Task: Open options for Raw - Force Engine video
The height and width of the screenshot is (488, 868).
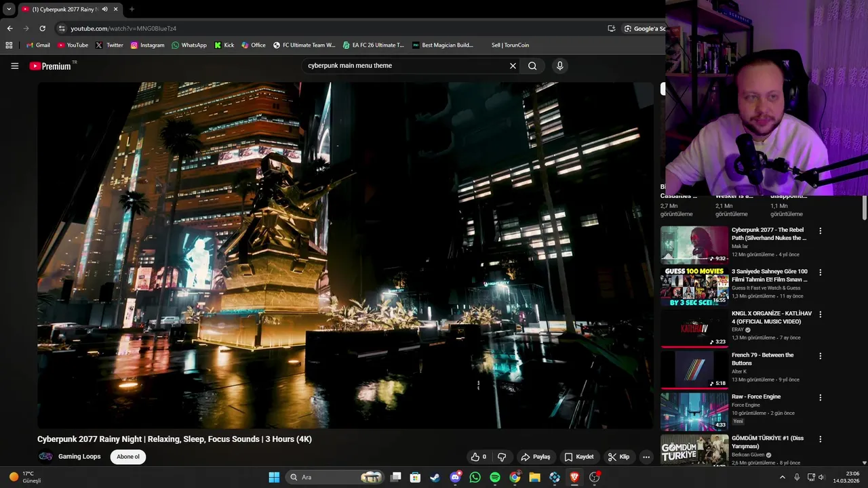Action: click(x=820, y=398)
